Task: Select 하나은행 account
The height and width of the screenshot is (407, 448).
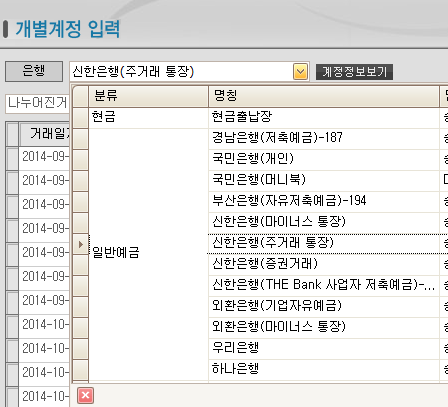Action: (324, 369)
